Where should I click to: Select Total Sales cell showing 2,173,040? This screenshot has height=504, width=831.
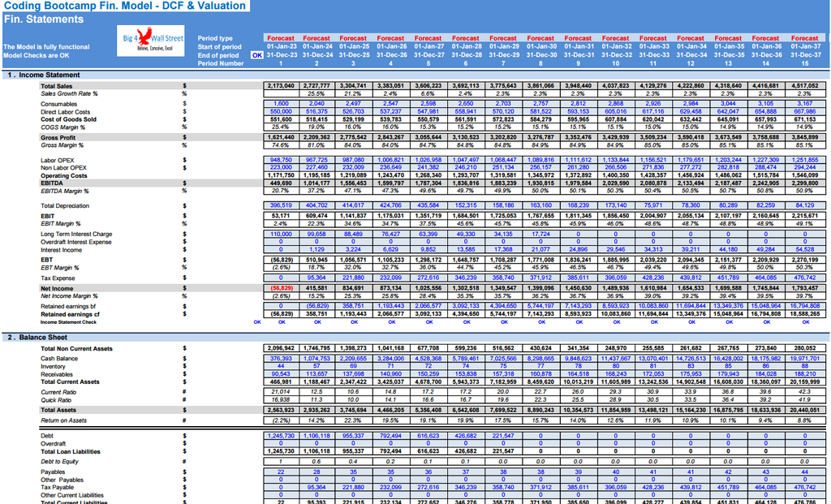[x=281, y=86]
